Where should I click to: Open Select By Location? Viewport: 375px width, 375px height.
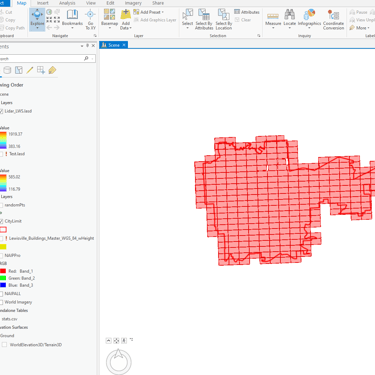click(224, 19)
